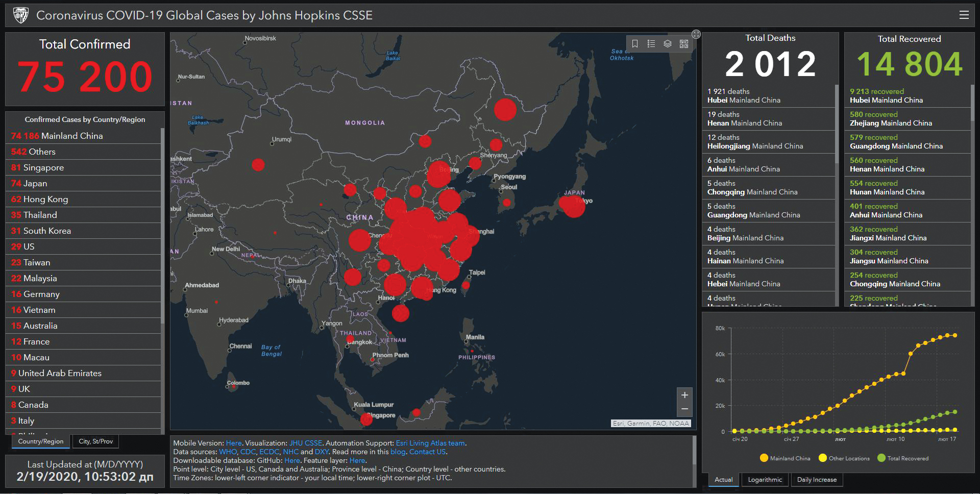Select Italy in country list

(84, 421)
